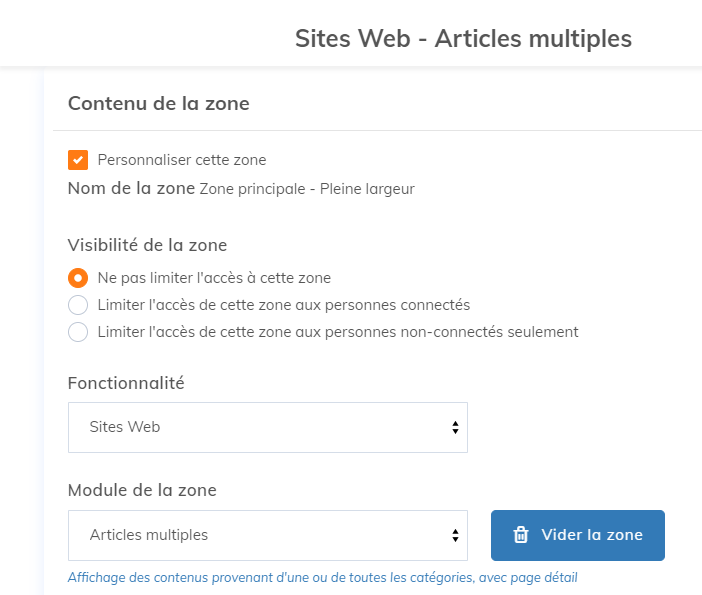
Task: Uncheck Personnaliser cette zone checkbox
Action: pos(78,160)
